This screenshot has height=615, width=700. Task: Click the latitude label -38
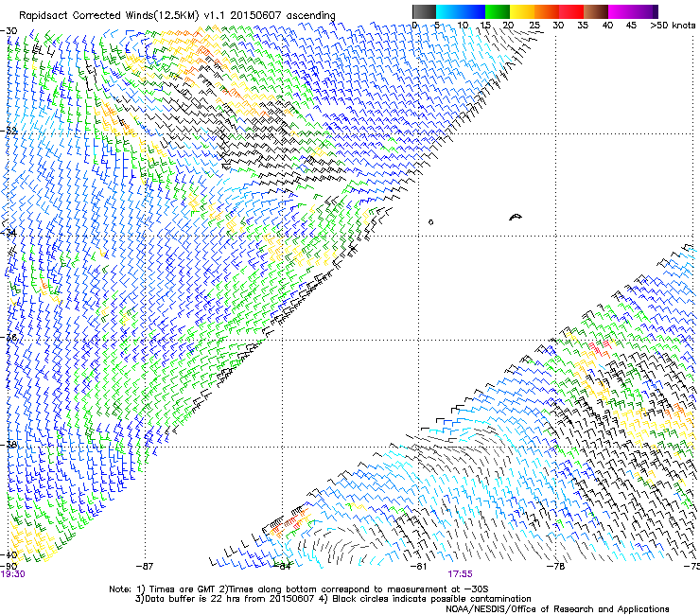[9, 445]
